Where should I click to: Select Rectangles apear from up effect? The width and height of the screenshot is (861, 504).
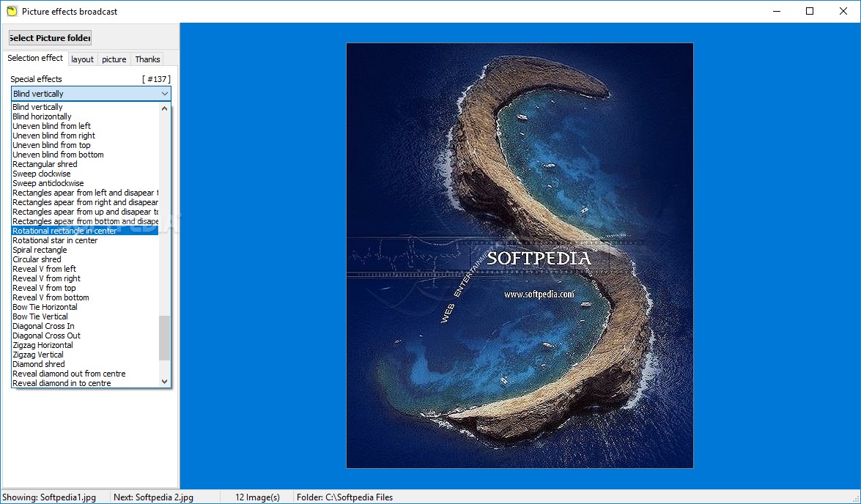(x=85, y=212)
